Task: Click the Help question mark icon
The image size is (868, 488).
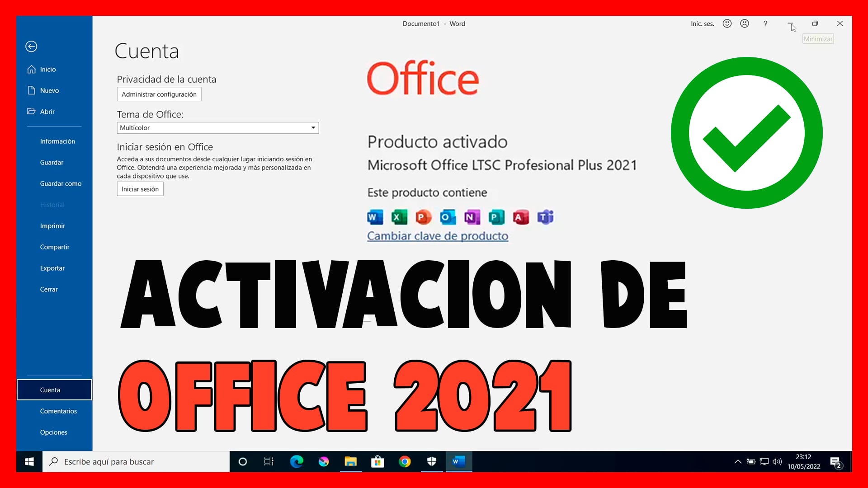Action: [x=765, y=24]
